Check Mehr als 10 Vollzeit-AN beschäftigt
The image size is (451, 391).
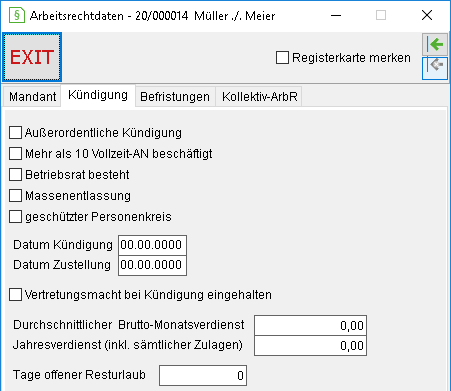point(15,154)
